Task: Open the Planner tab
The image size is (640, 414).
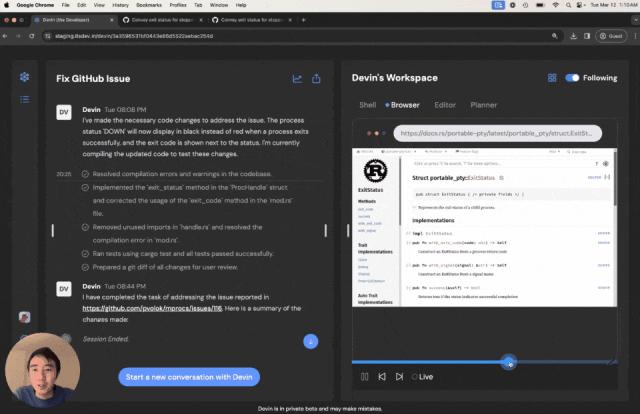Action: coord(484,105)
